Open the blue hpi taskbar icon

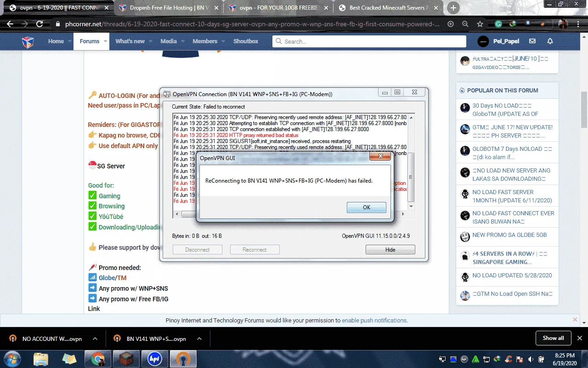(155, 359)
